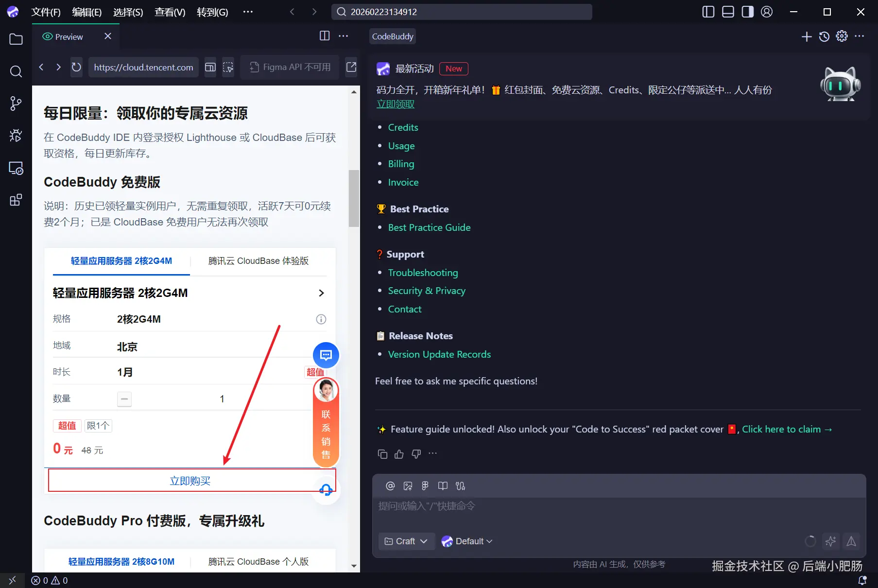The height and width of the screenshot is (588, 878).
Task: Send the chat message
Action: tap(851, 541)
